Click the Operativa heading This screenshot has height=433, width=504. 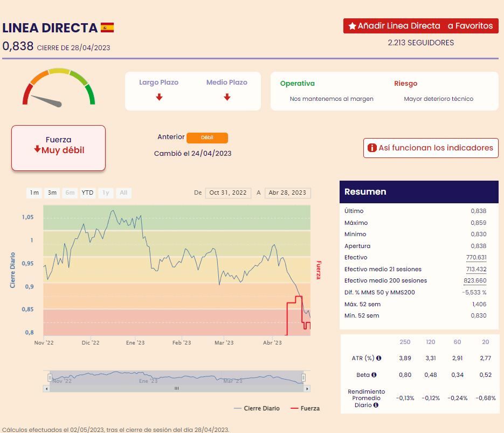pyautogui.click(x=298, y=83)
